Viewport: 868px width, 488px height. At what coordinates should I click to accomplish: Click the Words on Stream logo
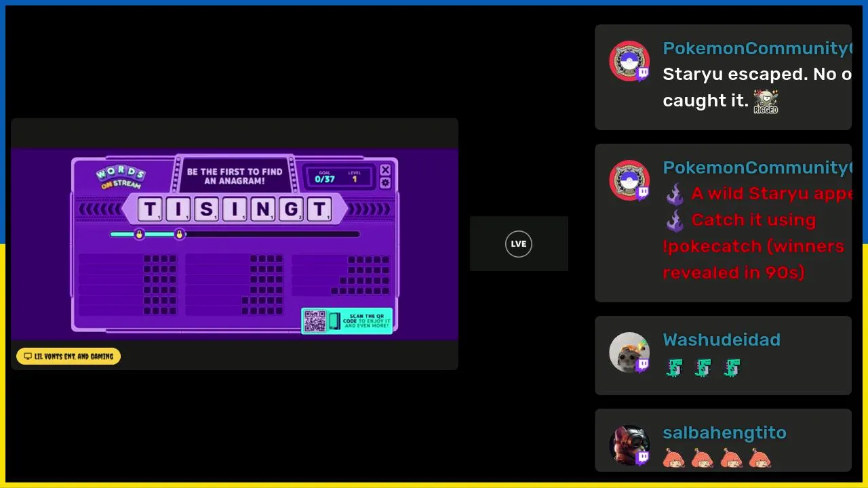pyautogui.click(x=120, y=177)
